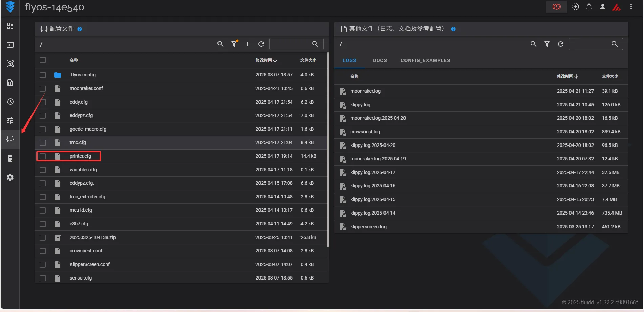Open the notifications bell
Viewport: 644px width, 312px height.
click(x=589, y=7)
